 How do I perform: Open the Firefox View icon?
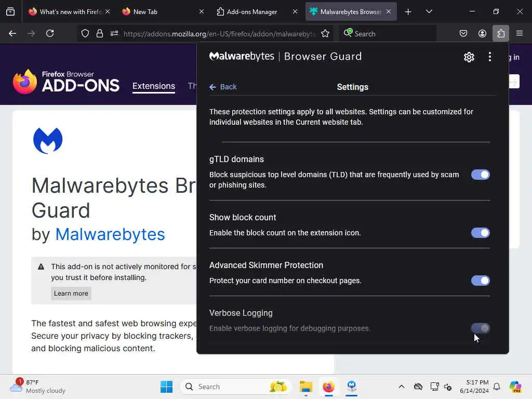pyautogui.click(x=10, y=11)
